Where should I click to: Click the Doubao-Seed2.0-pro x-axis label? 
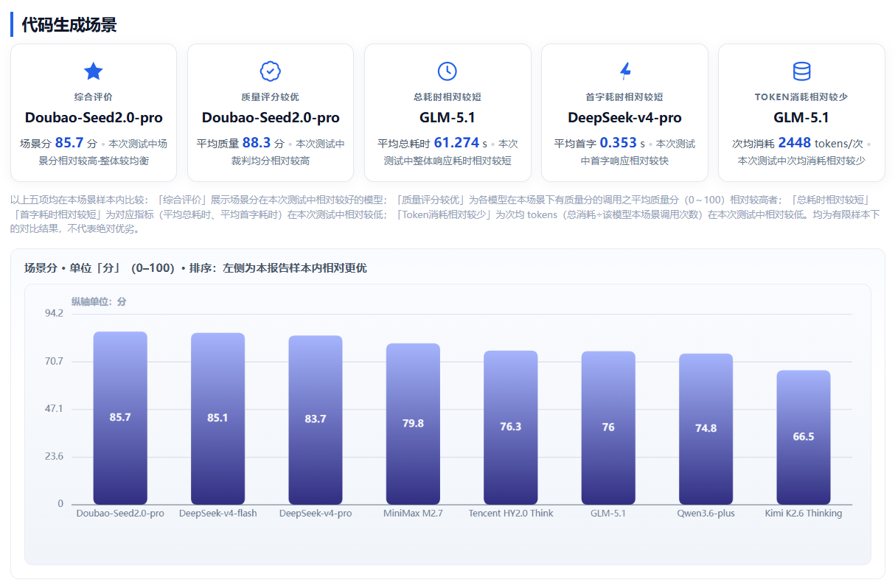coord(120,514)
